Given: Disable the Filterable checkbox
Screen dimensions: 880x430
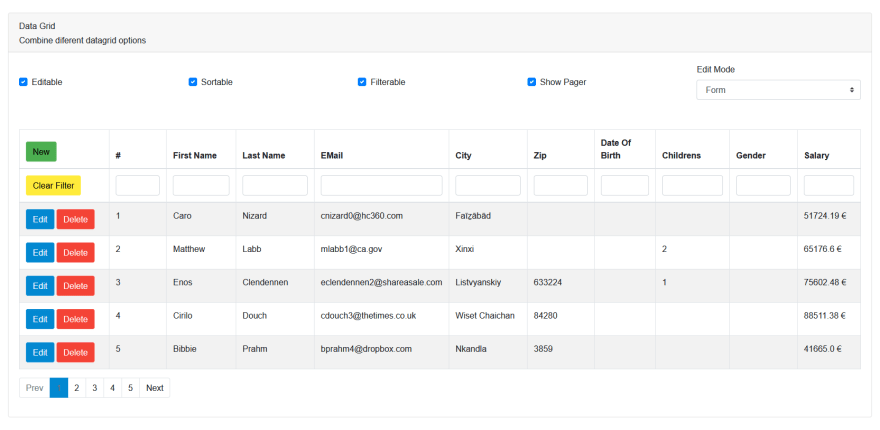Looking at the screenshot, I should [x=362, y=82].
